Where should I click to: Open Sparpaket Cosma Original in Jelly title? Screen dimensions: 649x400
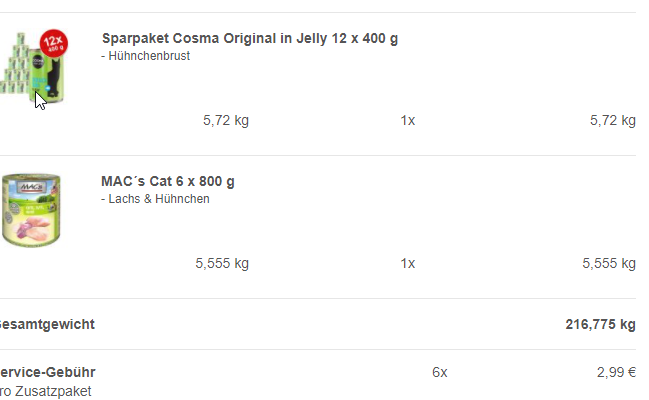[x=250, y=38]
